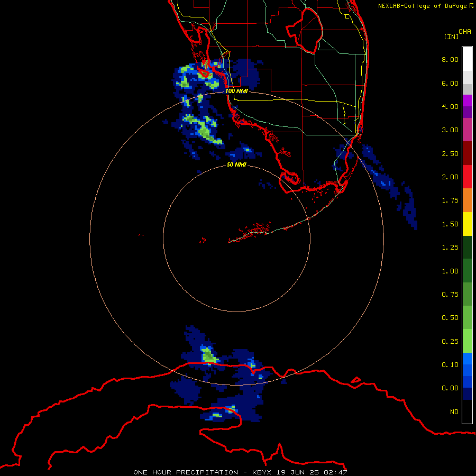Click the 0.50 legend value
The height and width of the screenshot is (476, 476).
tap(450, 318)
